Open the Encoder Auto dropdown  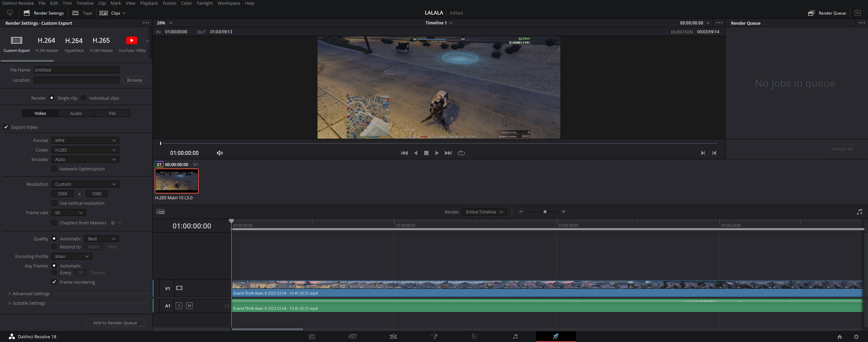pyautogui.click(x=85, y=159)
